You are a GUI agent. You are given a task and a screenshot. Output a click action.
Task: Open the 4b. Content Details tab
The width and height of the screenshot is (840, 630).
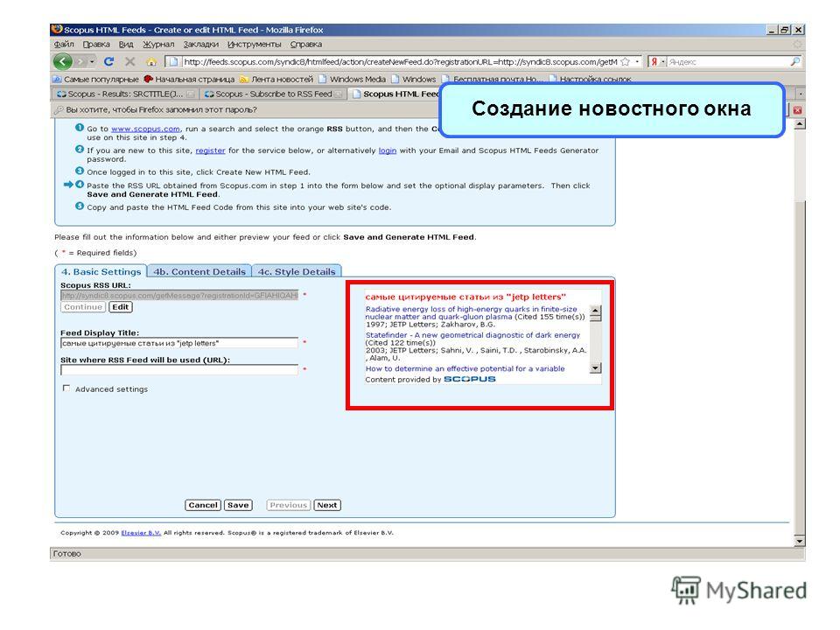click(x=199, y=271)
